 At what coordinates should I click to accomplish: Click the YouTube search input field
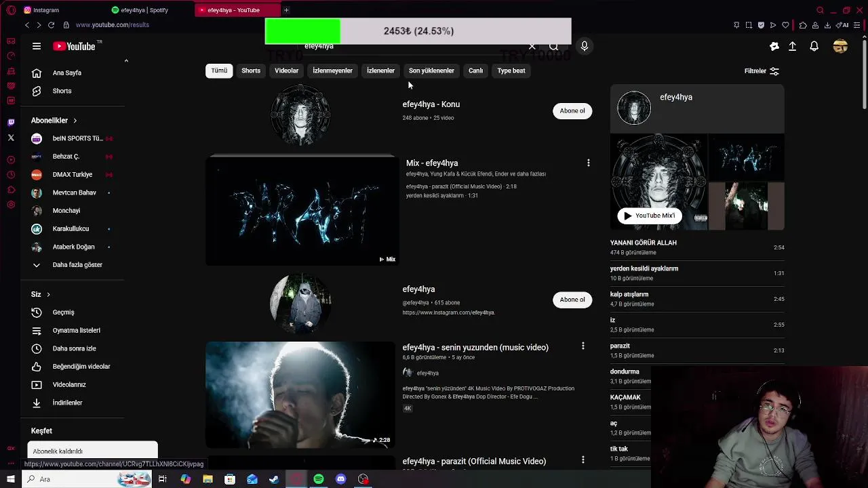point(414,46)
